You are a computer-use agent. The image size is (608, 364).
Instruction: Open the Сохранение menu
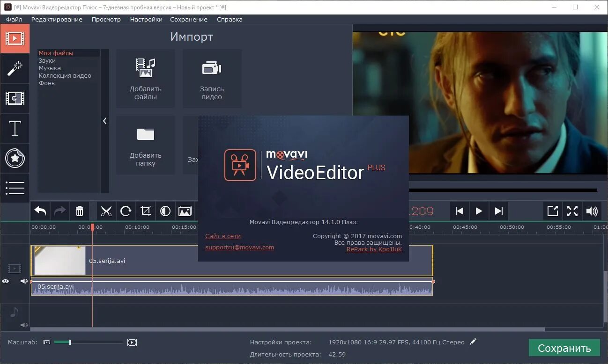tap(189, 19)
